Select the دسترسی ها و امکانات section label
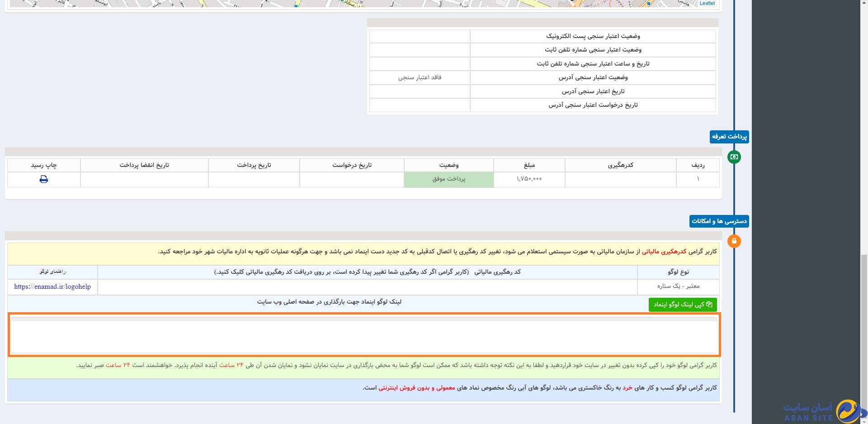 point(719,221)
